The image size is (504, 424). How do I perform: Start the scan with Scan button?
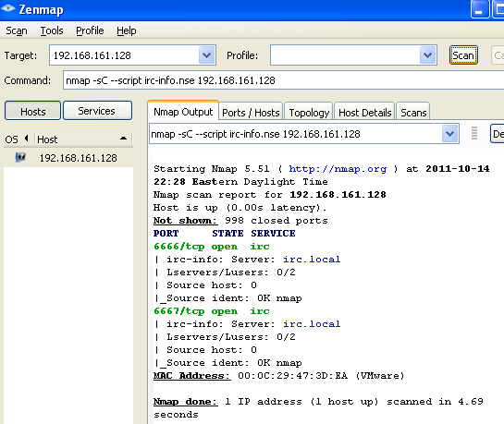coord(463,55)
